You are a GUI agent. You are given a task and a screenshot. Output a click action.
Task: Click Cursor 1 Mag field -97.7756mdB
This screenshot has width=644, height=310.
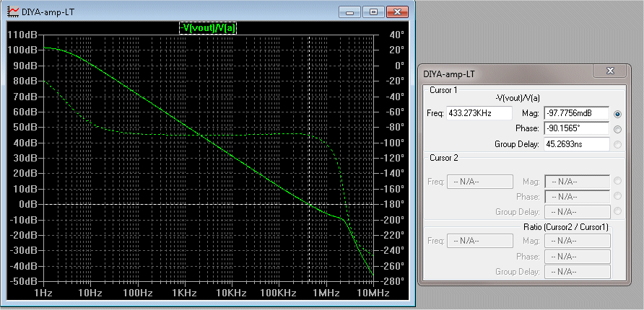coord(577,112)
